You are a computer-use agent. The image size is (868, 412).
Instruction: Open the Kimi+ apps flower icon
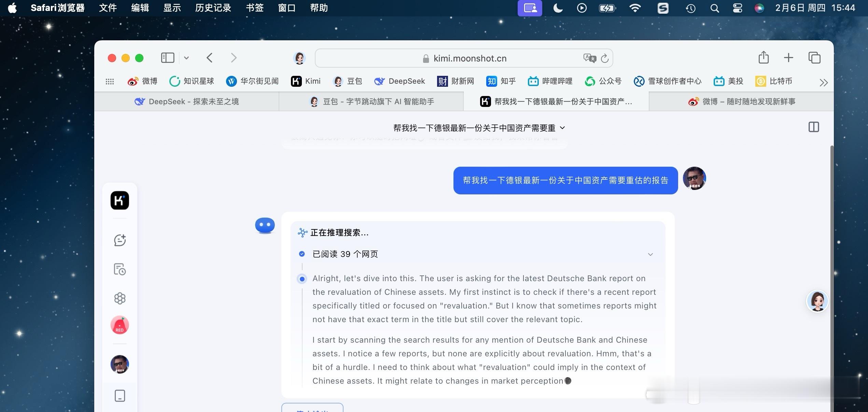[x=120, y=298]
